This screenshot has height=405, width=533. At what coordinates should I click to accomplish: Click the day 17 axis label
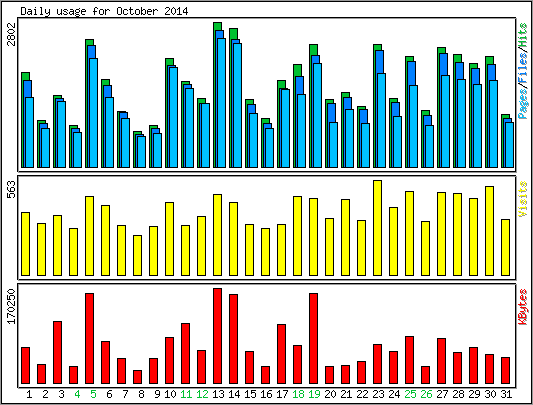tap(282, 394)
